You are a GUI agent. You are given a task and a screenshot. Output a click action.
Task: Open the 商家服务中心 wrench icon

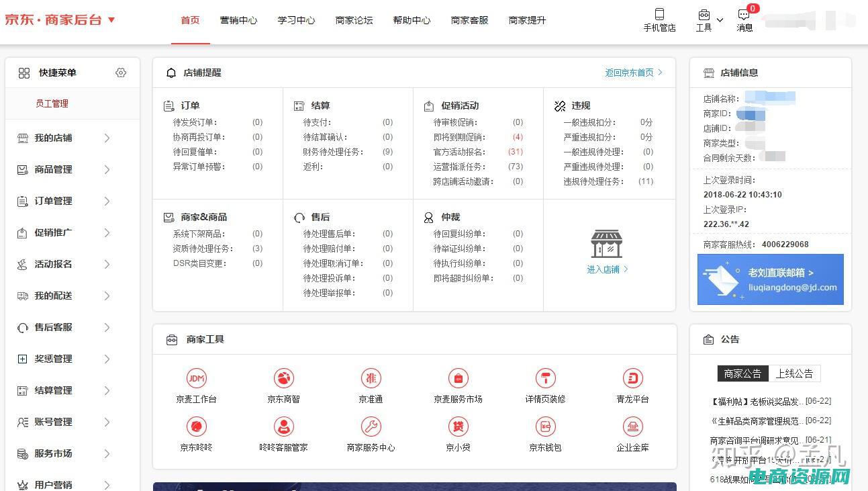point(371,427)
